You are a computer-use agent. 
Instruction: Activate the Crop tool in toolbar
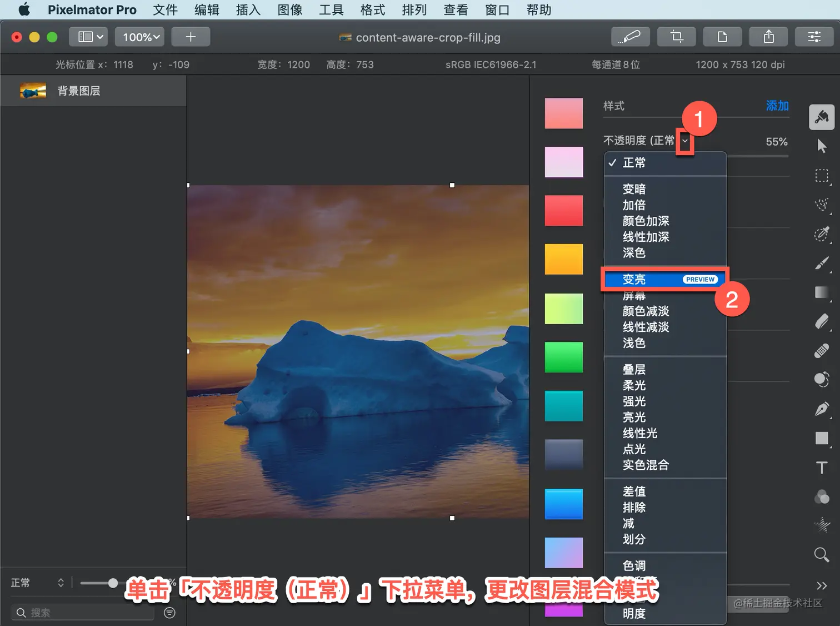tap(676, 37)
